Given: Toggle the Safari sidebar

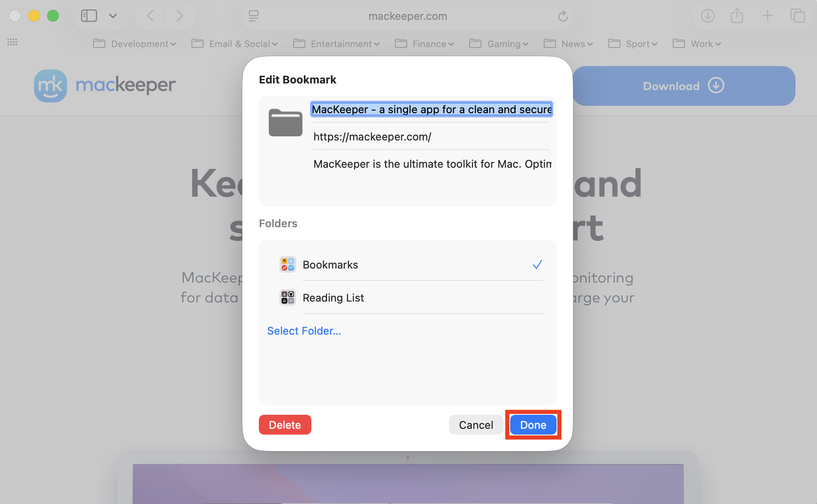Looking at the screenshot, I should pyautogui.click(x=88, y=16).
